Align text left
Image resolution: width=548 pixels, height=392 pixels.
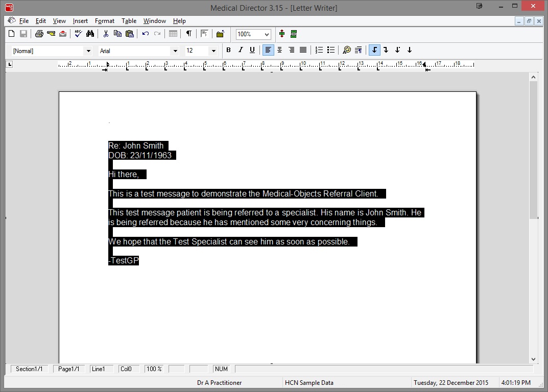(268, 51)
